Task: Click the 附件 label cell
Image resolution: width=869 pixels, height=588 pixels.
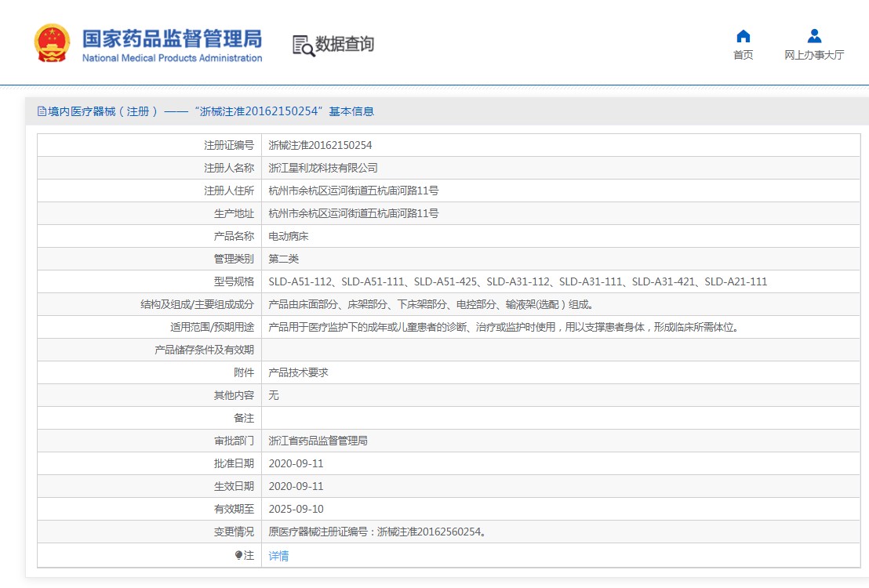Action: click(150, 372)
